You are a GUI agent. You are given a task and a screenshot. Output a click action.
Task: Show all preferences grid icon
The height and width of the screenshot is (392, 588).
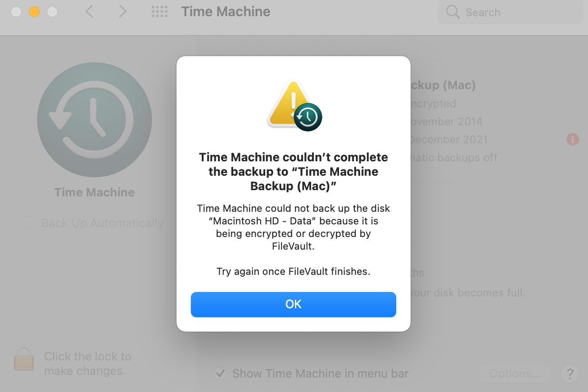click(x=159, y=12)
